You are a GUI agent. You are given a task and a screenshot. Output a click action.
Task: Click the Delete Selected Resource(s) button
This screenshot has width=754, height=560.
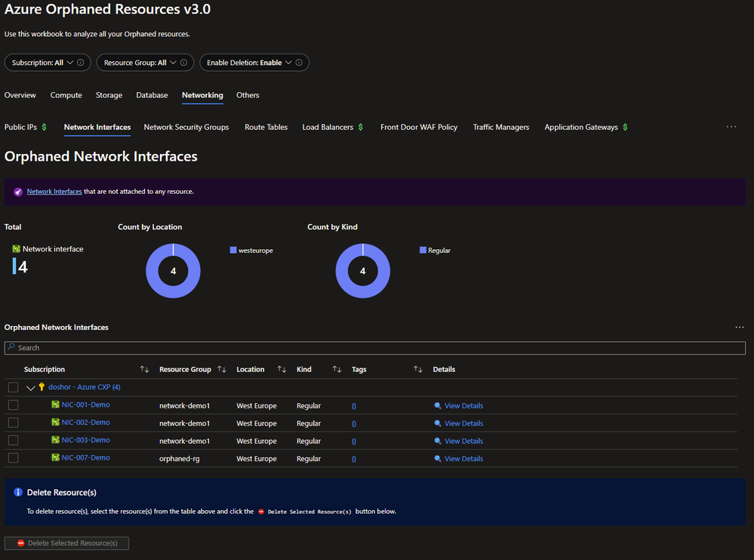click(67, 543)
